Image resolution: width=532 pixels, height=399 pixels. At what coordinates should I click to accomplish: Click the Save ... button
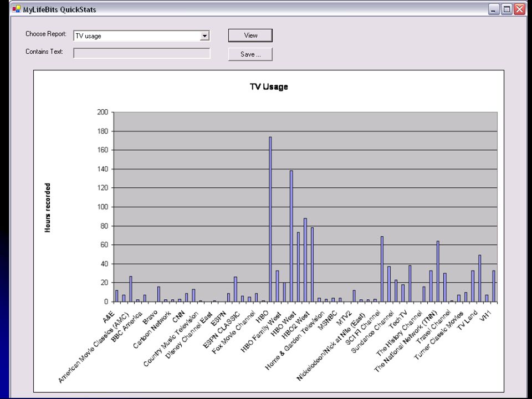point(250,54)
